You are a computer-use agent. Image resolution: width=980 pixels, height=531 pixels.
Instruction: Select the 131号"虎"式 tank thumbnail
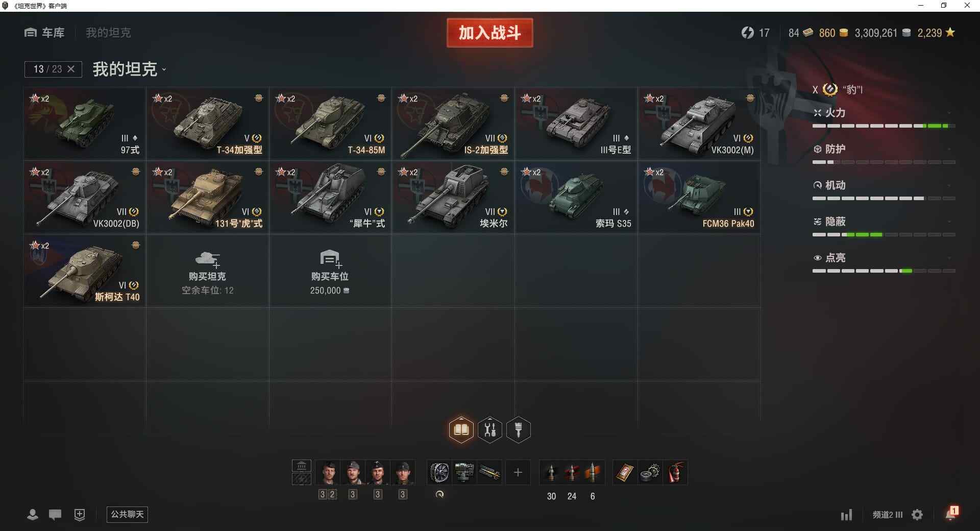point(208,198)
